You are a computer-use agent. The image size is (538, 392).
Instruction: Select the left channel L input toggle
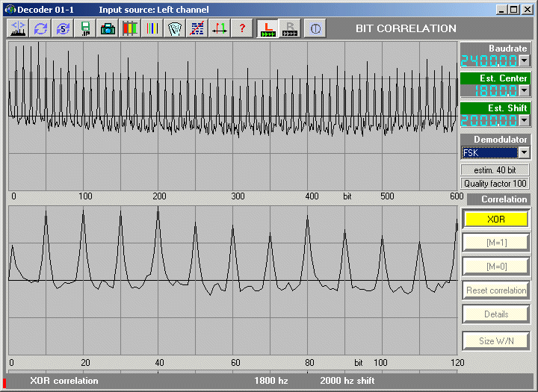(x=268, y=28)
